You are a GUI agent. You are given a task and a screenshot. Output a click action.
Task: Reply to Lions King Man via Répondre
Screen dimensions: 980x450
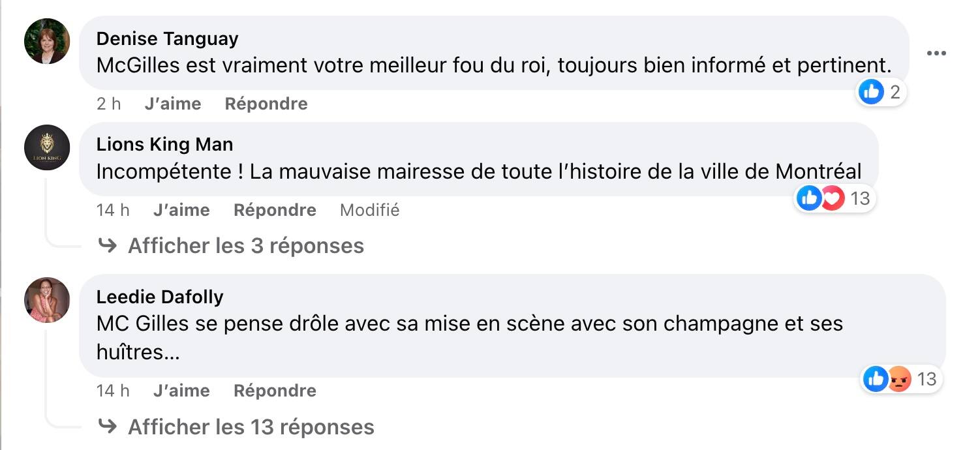275,210
